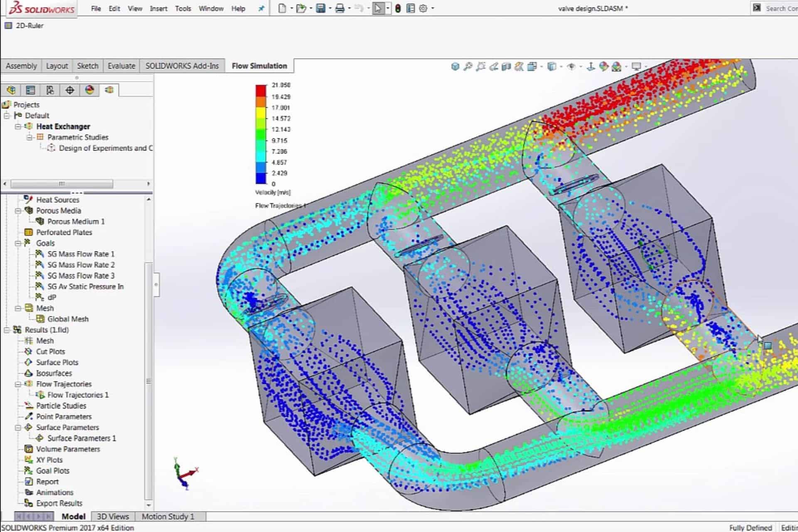Open the ConfigurationManager tab icon
Screen dimensions: 798x532
pyautogui.click(x=50, y=90)
